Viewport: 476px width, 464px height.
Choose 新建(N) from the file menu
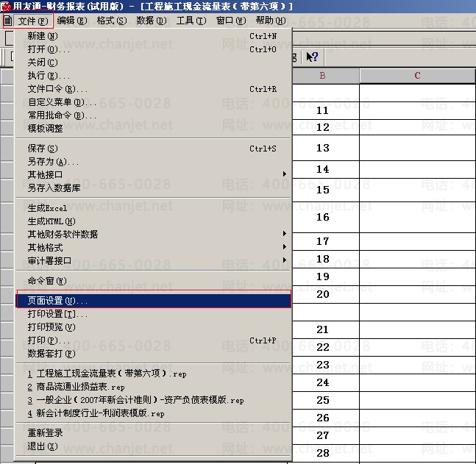[x=153, y=36]
